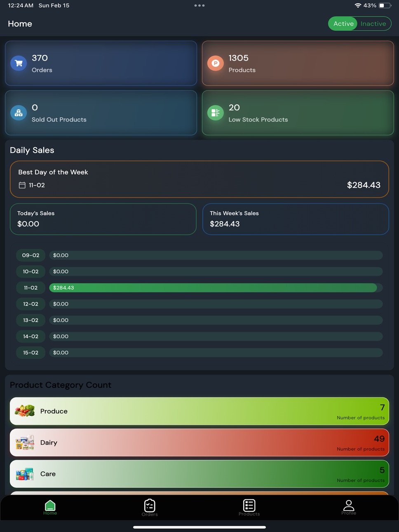Open the Products tab

pyautogui.click(x=249, y=508)
